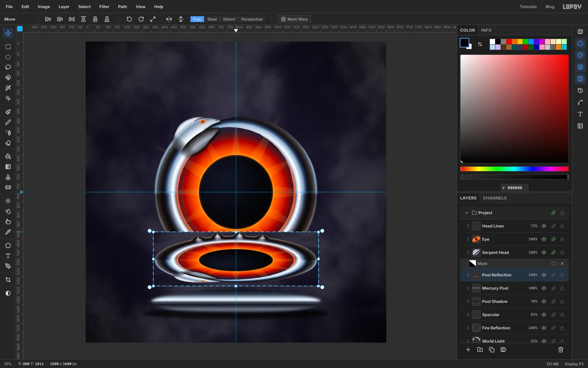Click the Mesh Warp button

tap(294, 19)
